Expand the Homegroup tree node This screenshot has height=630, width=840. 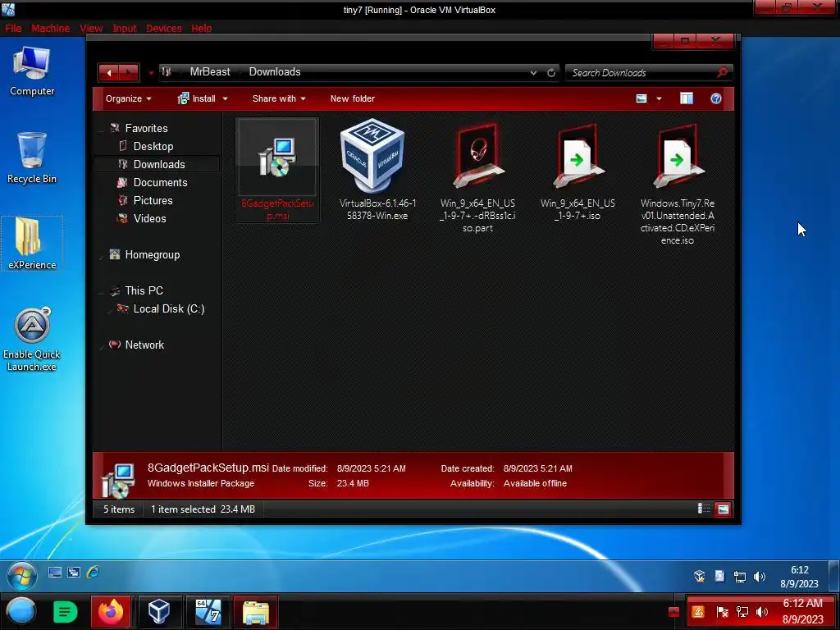tap(101, 256)
